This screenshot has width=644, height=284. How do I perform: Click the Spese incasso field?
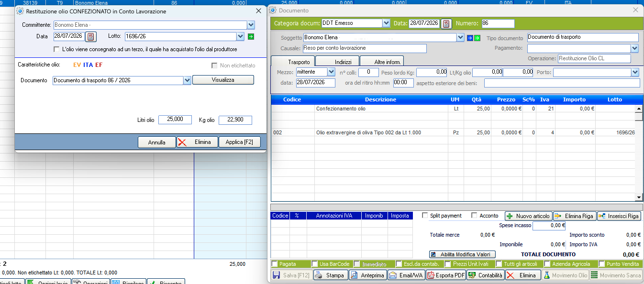549,225
